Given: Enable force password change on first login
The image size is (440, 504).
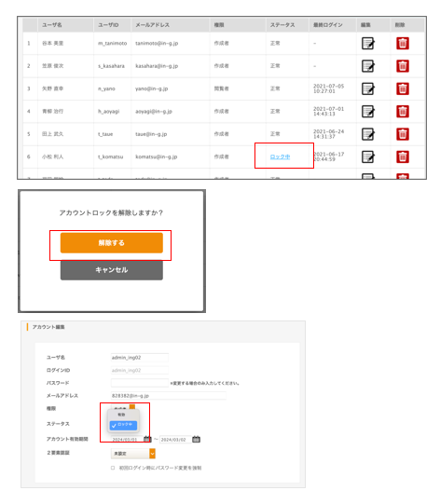Looking at the screenshot, I should (x=113, y=468).
